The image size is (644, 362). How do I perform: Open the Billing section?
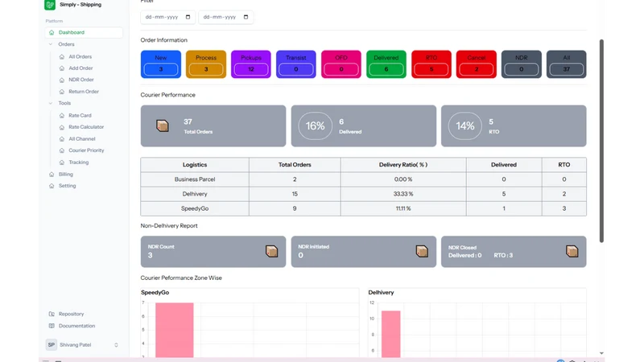(x=66, y=175)
